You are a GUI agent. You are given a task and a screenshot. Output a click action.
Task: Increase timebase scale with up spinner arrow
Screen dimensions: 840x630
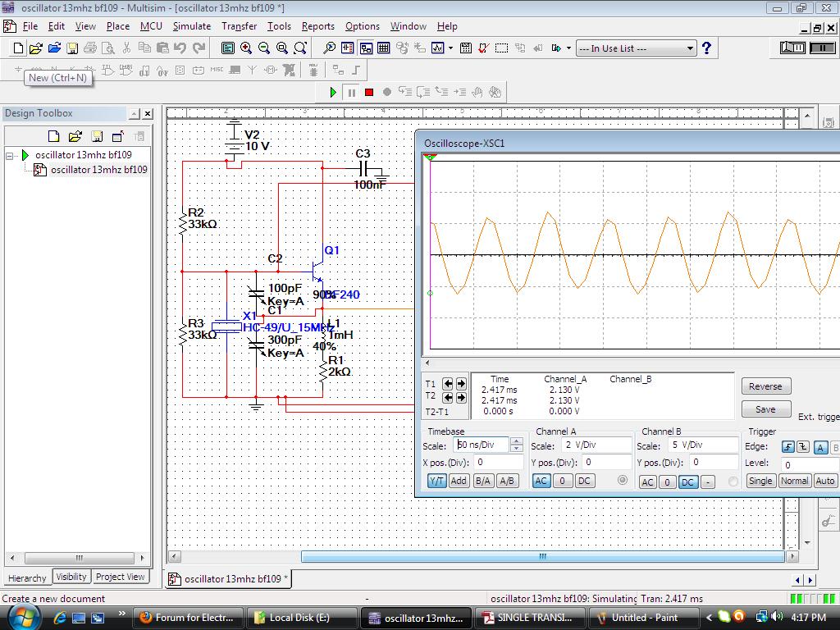[x=516, y=441]
